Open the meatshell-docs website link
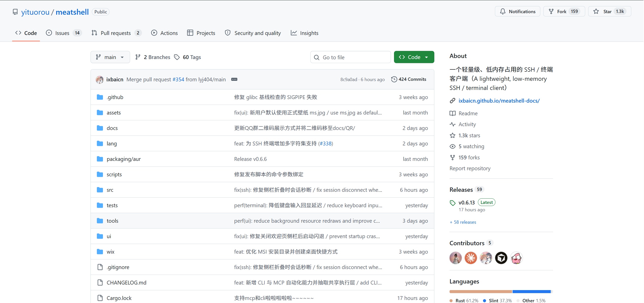644x303 pixels. click(499, 101)
